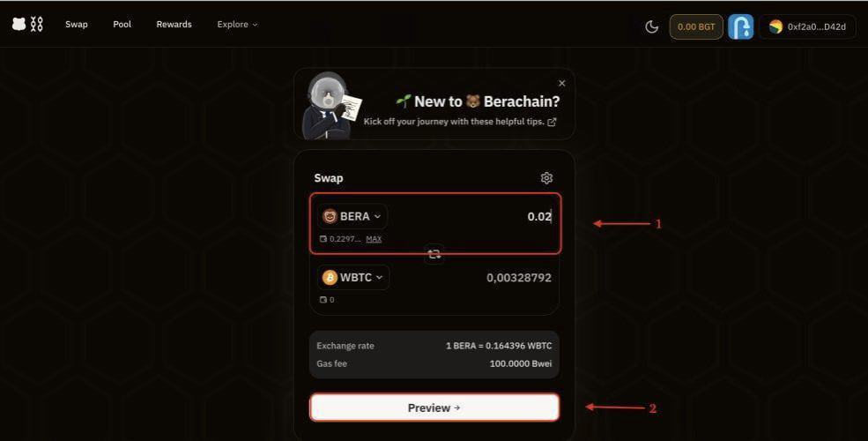Click the swap direction arrows icon
868x441 pixels.
coord(434,254)
